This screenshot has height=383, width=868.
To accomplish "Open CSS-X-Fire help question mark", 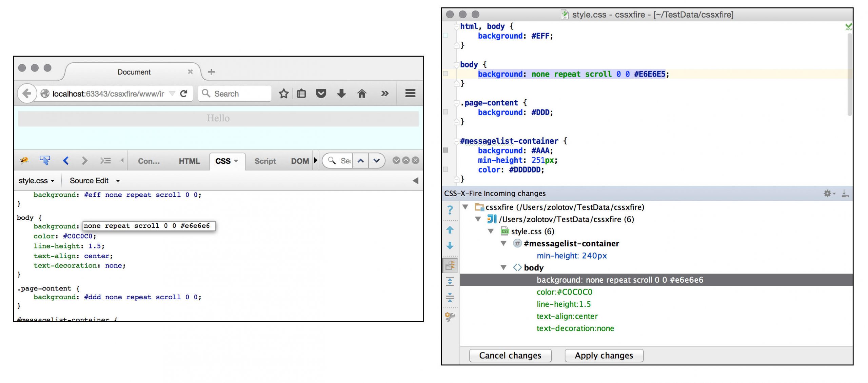I will (x=450, y=210).
